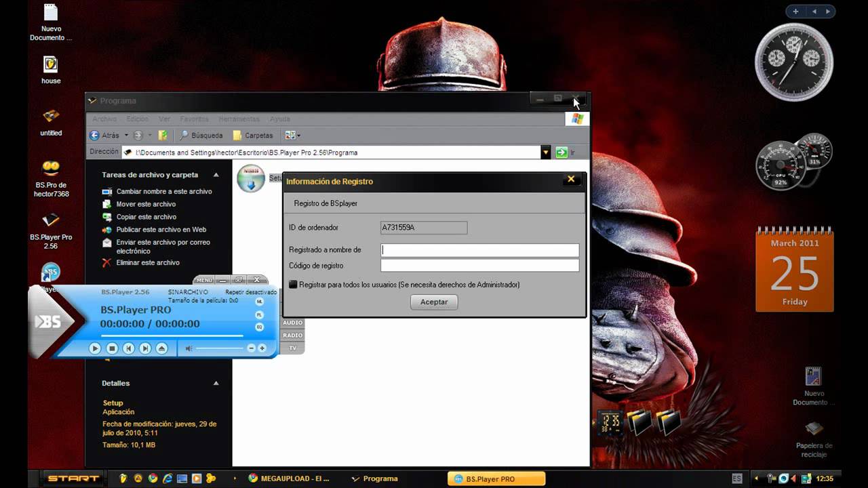Click 'Cambiar nombre a este archivo'
The width and height of the screenshot is (868, 488).
[x=157, y=192]
